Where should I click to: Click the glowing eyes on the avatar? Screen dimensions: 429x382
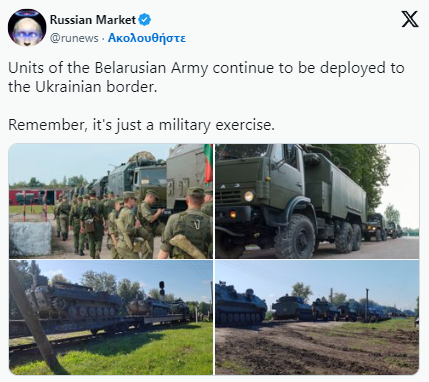pos(27,35)
